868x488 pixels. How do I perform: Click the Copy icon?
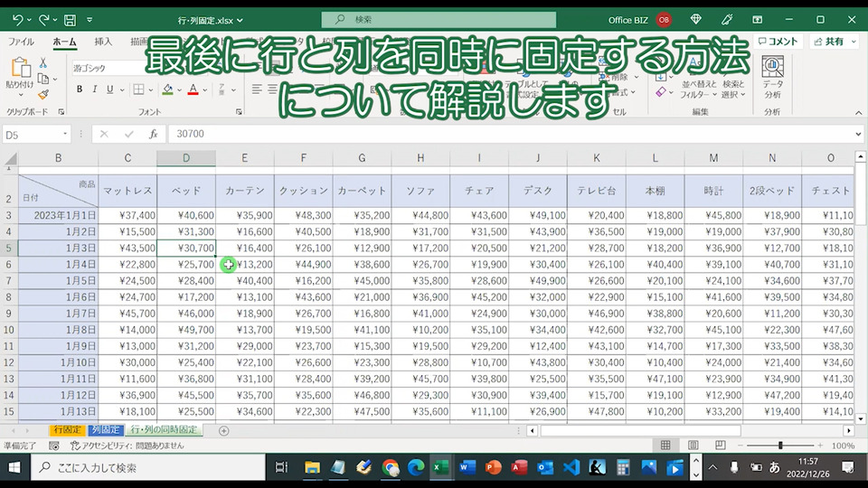pos(43,79)
